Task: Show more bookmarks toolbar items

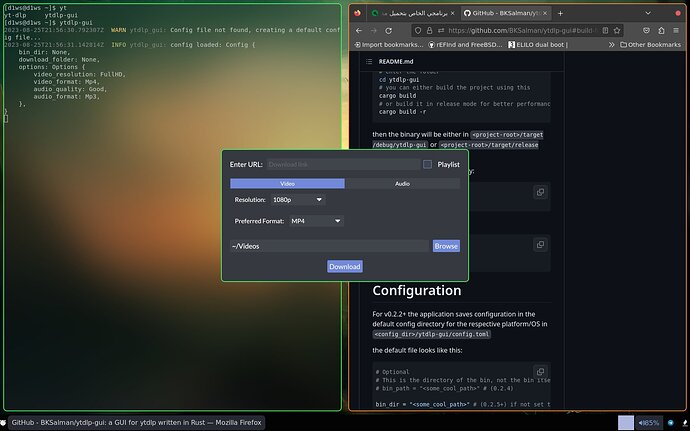Action: (611, 44)
